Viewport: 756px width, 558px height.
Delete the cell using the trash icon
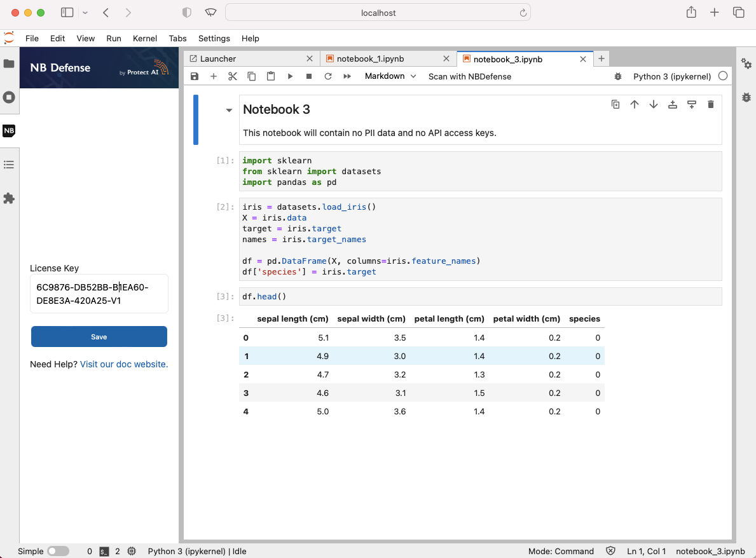pos(710,104)
